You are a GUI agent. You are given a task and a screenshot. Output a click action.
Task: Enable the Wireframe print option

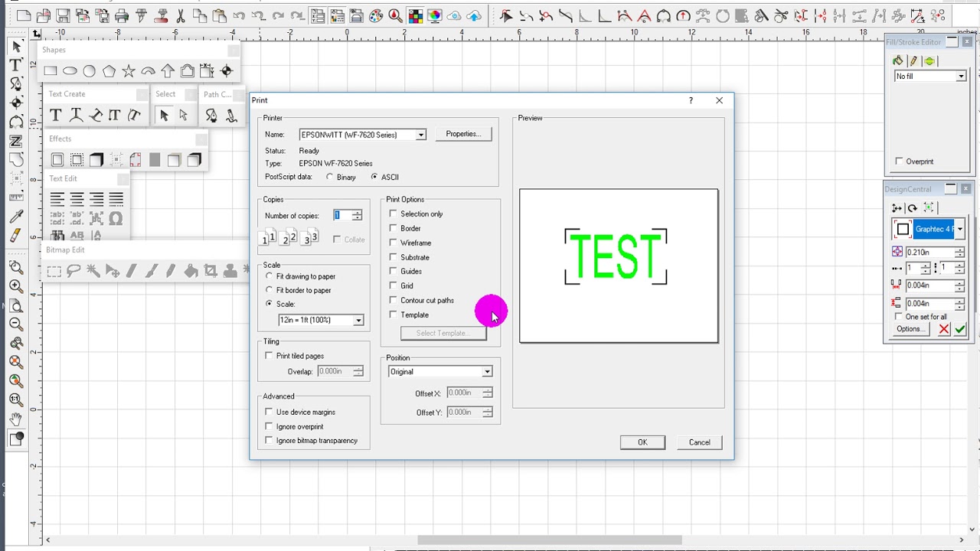coord(394,243)
